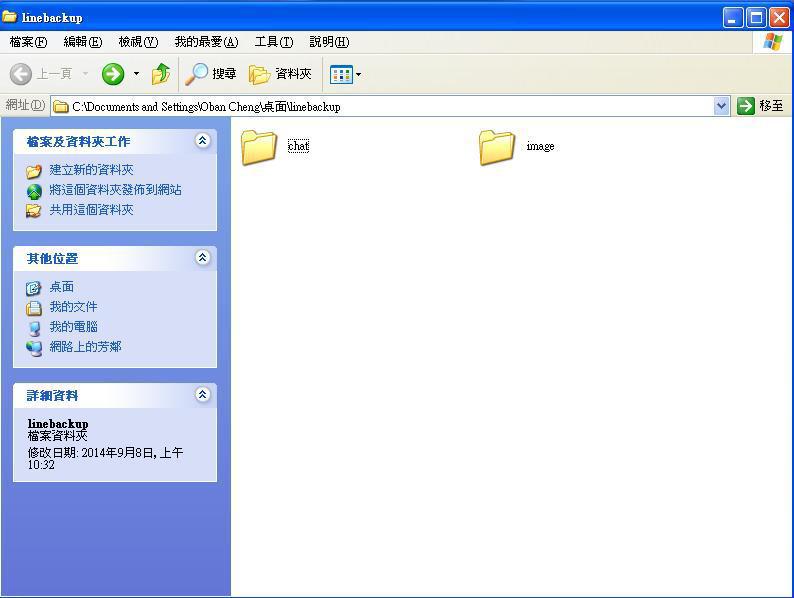Click the 其他位置 panel header
This screenshot has height=598, width=794.
(x=115, y=258)
